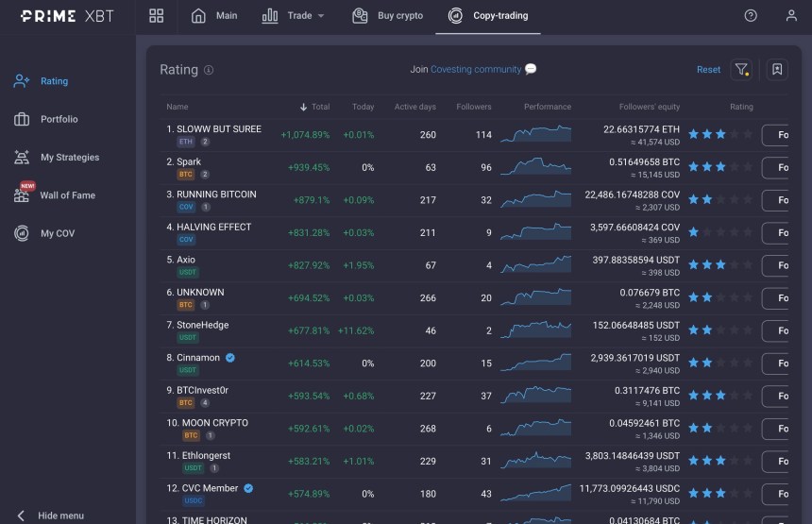
Task: Collapse sidebar with Hide menu
Action: pos(50,516)
